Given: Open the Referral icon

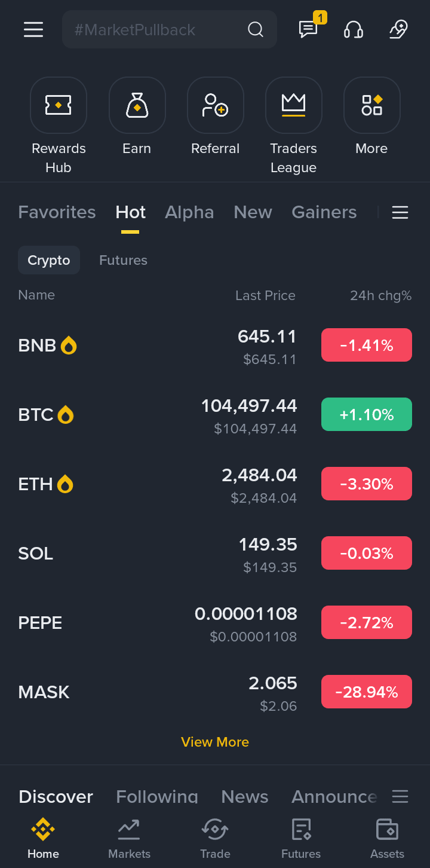Looking at the screenshot, I should (x=215, y=105).
